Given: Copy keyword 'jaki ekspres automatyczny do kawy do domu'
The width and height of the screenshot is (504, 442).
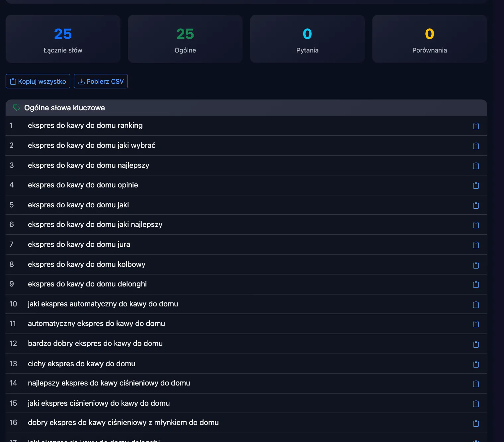Looking at the screenshot, I should click(476, 304).
